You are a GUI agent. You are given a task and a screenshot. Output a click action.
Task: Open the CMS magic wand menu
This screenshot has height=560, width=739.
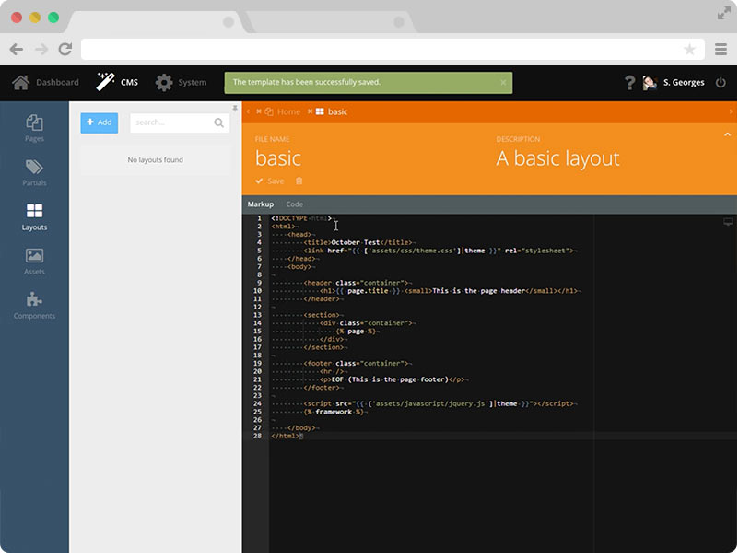click(x=117, y=82)
